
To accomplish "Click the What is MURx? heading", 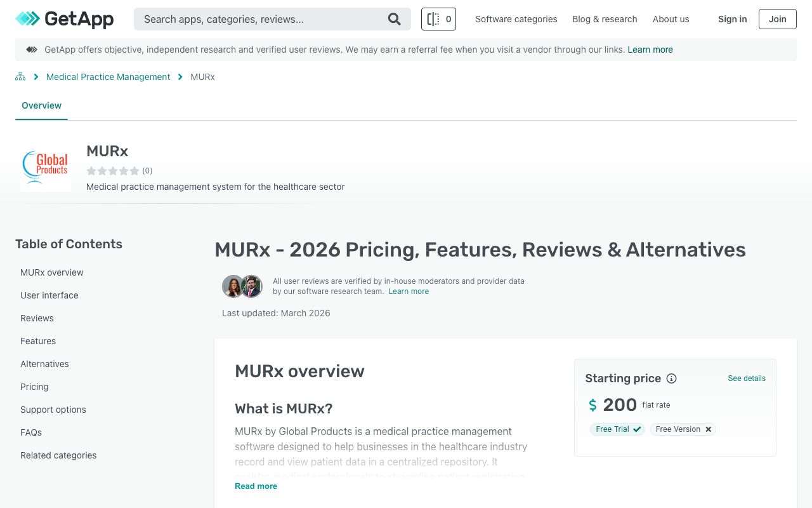I will (x=284, y=408).
